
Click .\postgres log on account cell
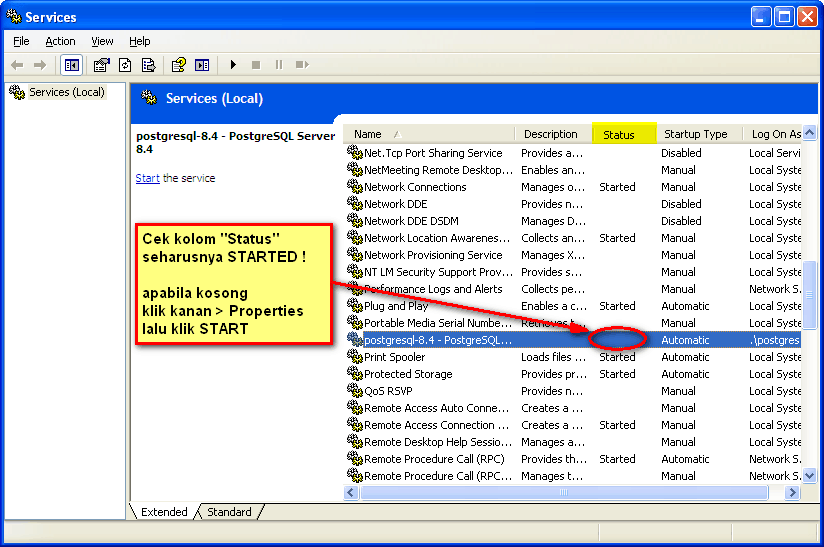[x=775, y=340]
